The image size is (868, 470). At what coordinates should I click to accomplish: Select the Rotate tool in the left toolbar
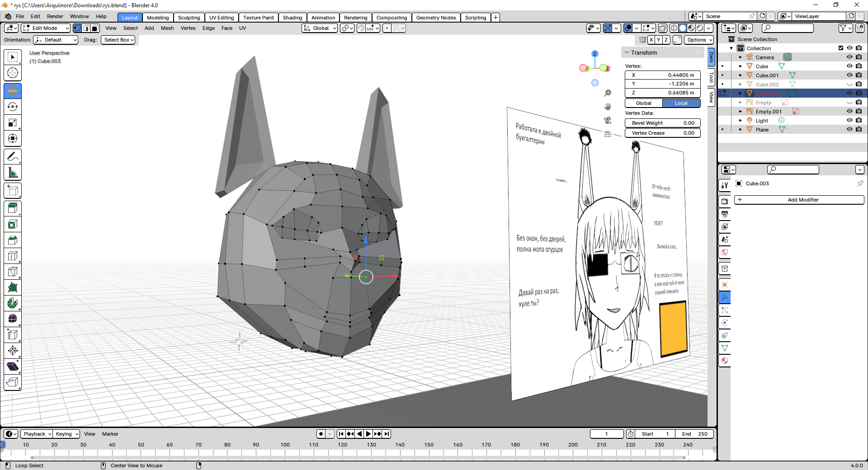13,107
